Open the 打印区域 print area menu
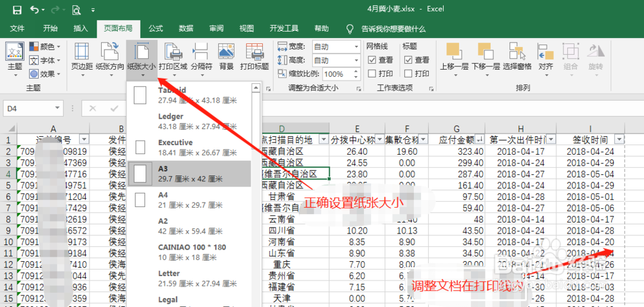 click(173, 60)
